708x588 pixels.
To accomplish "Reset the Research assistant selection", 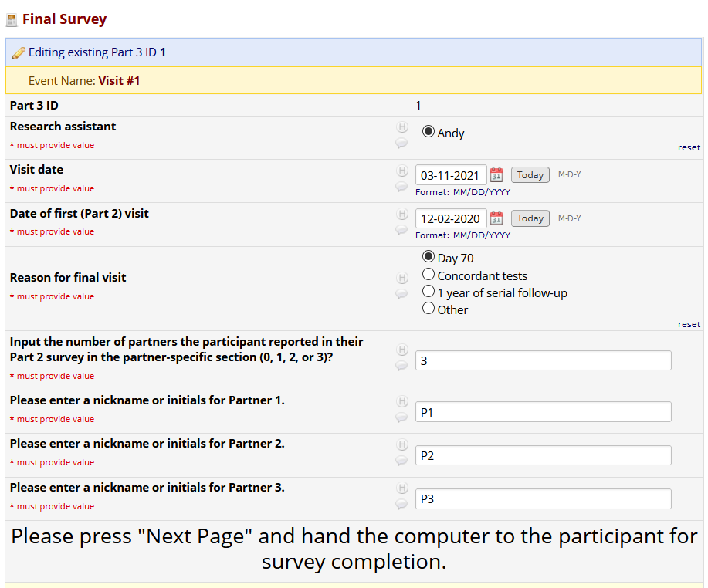I will (689, 147).
